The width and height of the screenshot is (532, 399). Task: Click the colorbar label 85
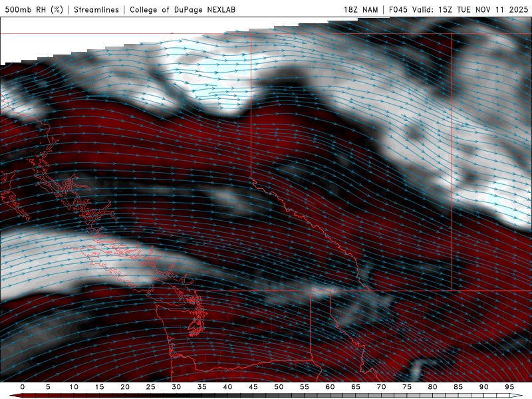point(458,387)
